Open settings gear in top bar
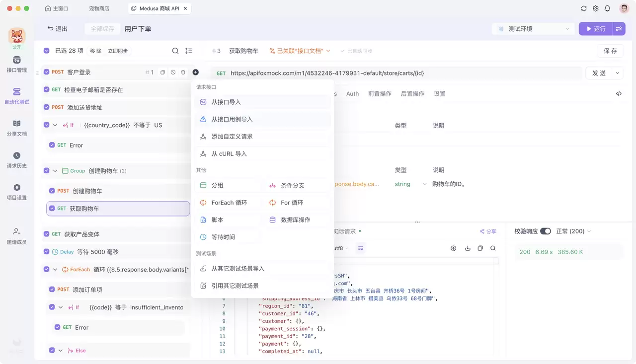636x364 pixels. tap(596, 8)
